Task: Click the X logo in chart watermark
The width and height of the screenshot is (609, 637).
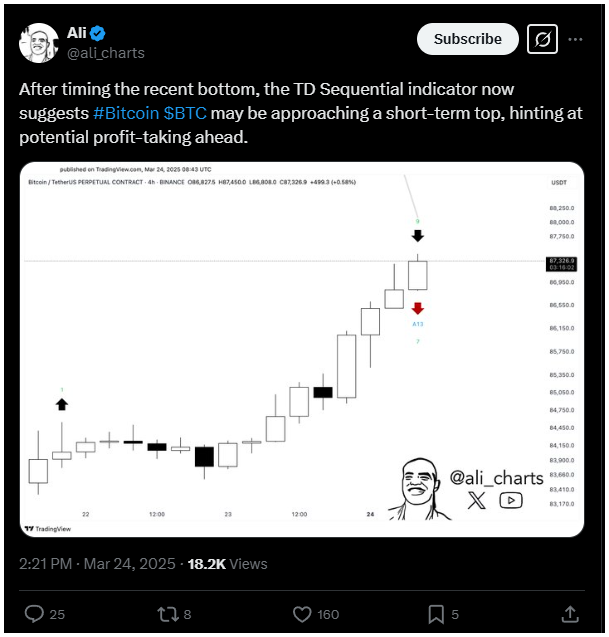Action: click(x=477, y=500)
